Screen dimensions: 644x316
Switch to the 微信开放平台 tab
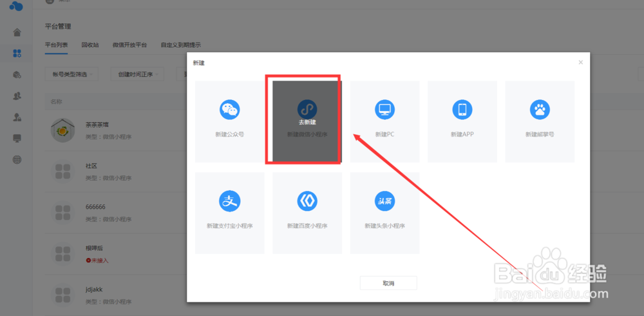point(130,45)
